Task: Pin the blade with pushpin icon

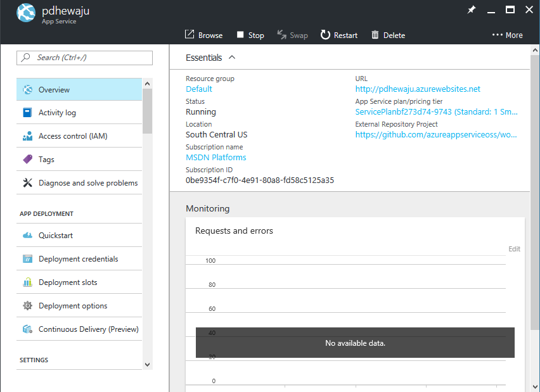Action: coord(471,9)
